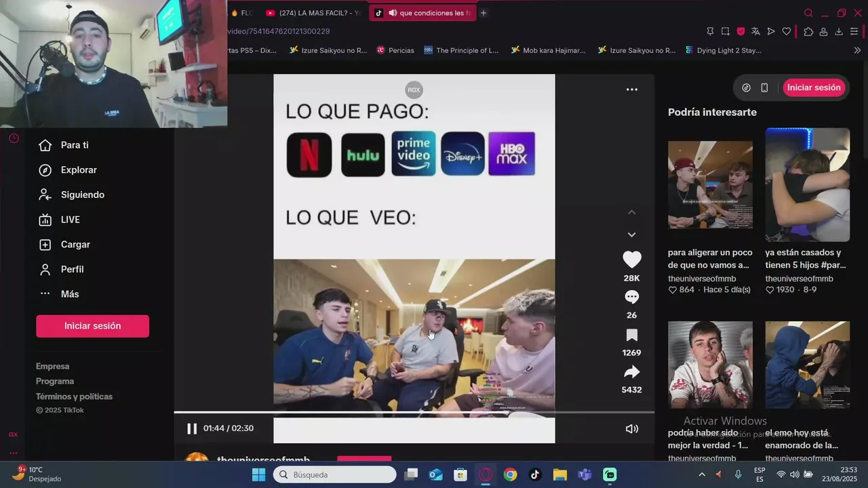868x488 pixels.
Task: Open Términos y políticas link
Action: pos(74,396)
